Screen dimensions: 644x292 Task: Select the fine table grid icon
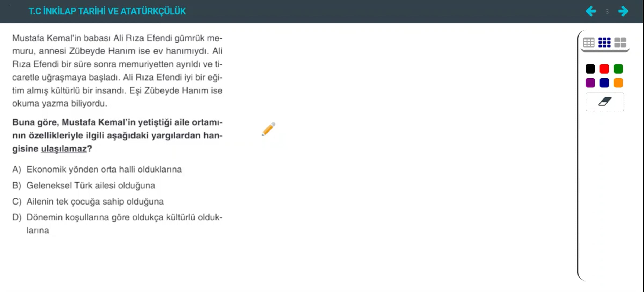589,43
